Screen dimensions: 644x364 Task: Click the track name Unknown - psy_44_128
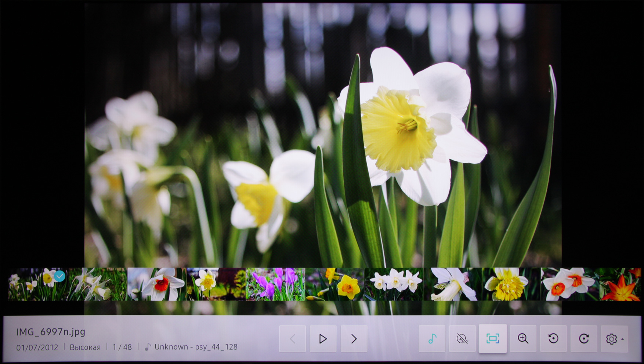tap(196, 347)
